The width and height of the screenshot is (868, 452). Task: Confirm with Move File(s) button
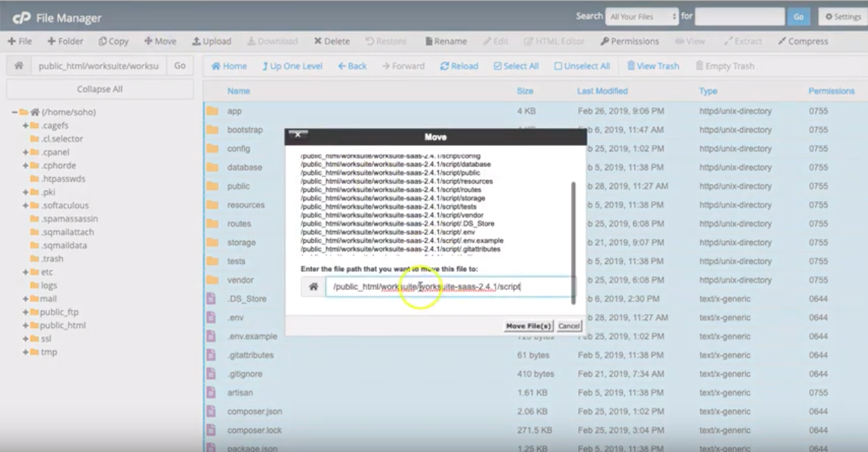pos(528,326)
